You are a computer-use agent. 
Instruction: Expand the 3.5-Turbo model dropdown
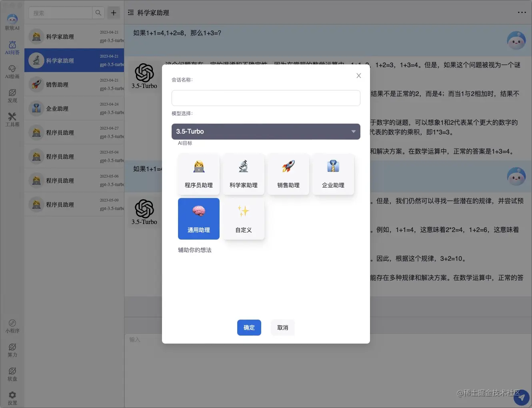click(x=266, y=132)
